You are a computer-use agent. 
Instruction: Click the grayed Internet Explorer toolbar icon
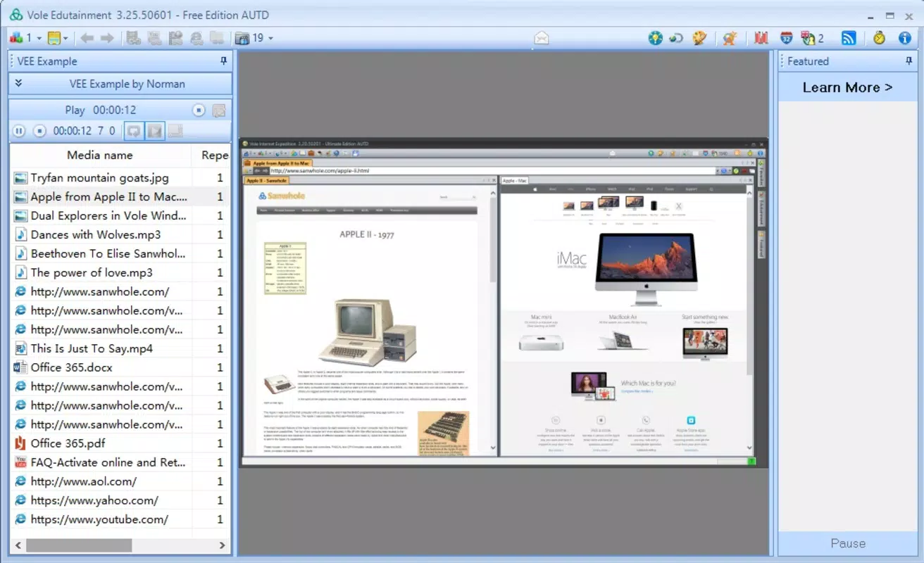[x=197, y=38]
